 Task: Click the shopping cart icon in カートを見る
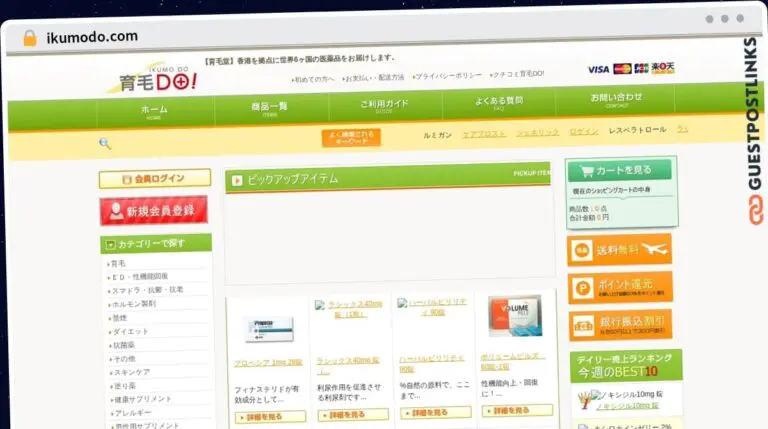point(586,171)
